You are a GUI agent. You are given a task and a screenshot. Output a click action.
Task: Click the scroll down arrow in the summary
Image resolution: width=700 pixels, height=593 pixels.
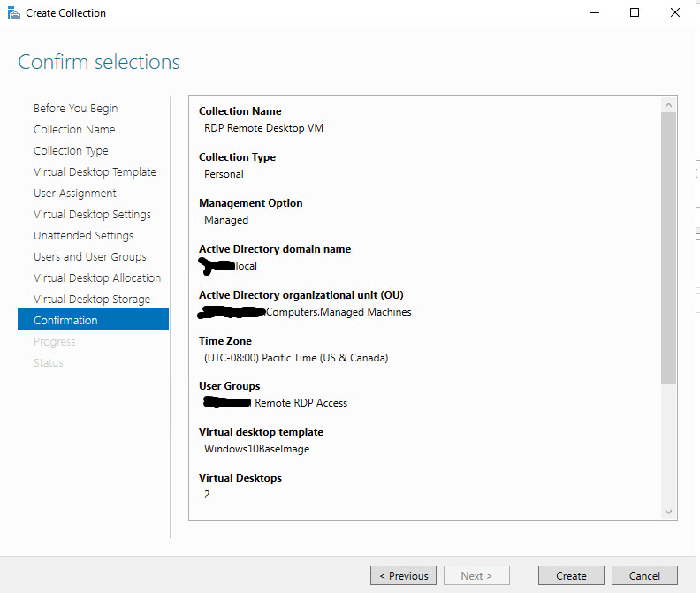coord(668,512)
